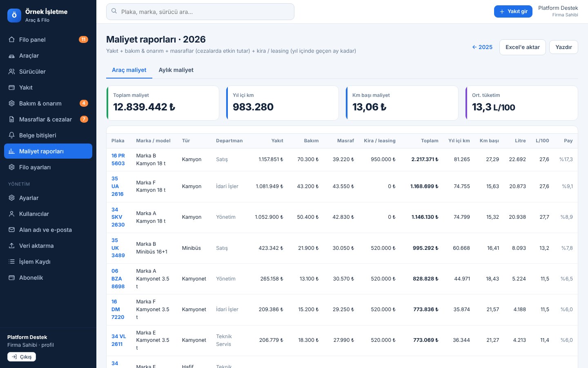Open vehicle plate 16 PR 5603

coord(118,159)
